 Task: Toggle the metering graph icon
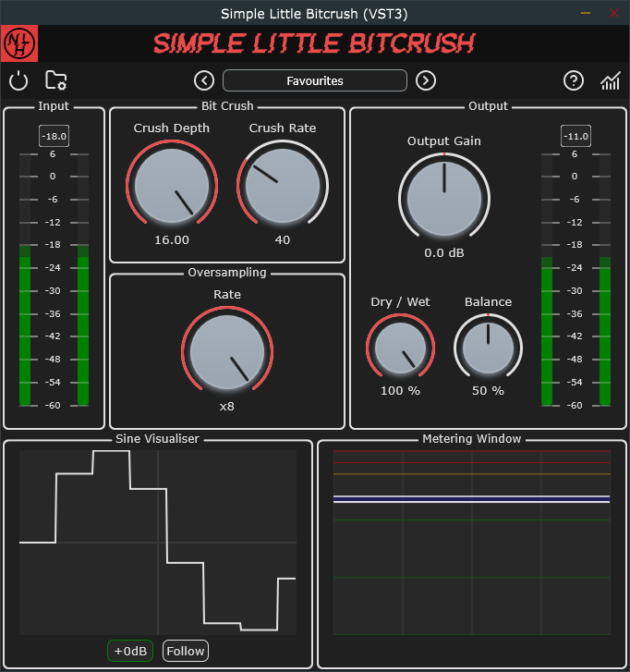tap(611, 80)
